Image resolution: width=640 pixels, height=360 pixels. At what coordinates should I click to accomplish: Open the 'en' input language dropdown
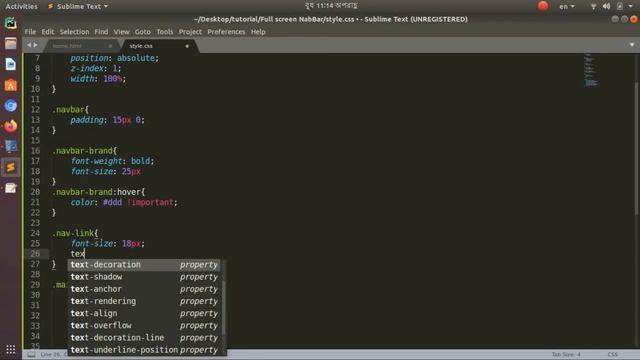click(x=567, y=6)
